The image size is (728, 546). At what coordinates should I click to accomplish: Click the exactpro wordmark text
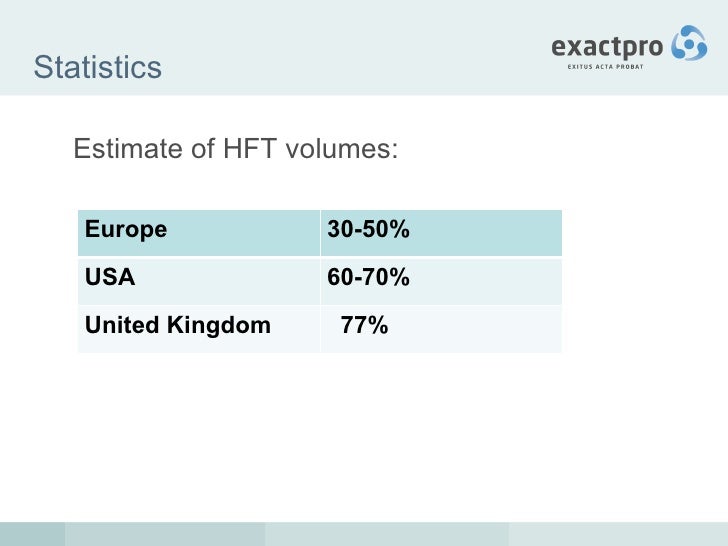pos(607,47)
